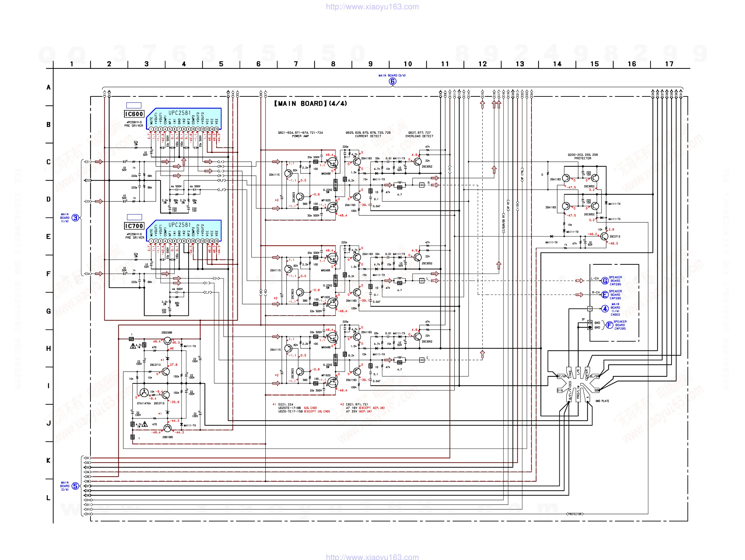Click circled 4 Main Board CN902 marker
745x560 pixels.
[605, 309]
